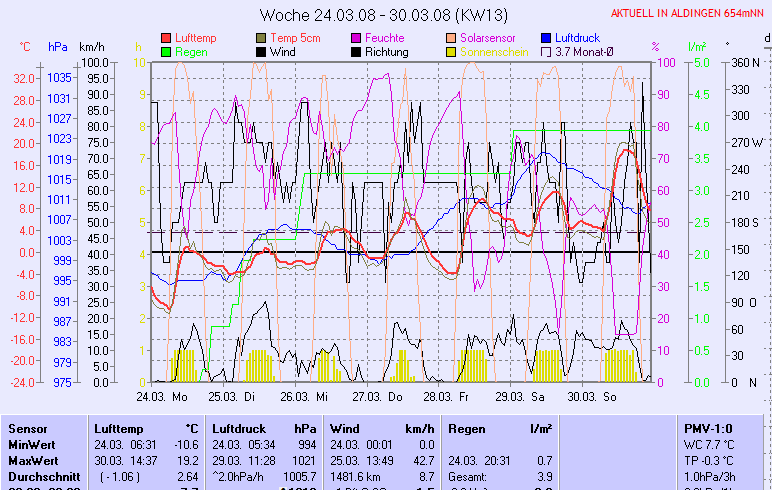Click the black Richtung legend square
The height and width of the screenshot is (490, 772).
pos(357,51)
